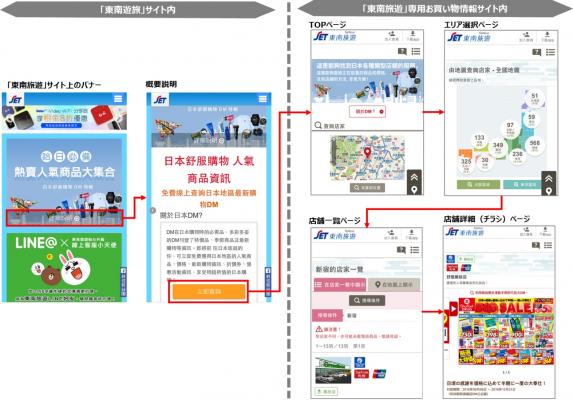Tap 熱賣人氣商品大集合 banner
The height and width of the screenshot is (400, 573).
(64, 182)
